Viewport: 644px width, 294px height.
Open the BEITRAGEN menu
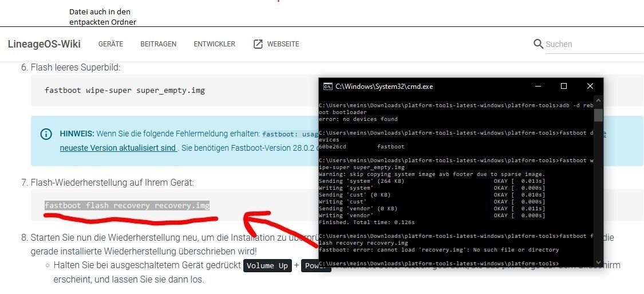click(x=159, y=44)
